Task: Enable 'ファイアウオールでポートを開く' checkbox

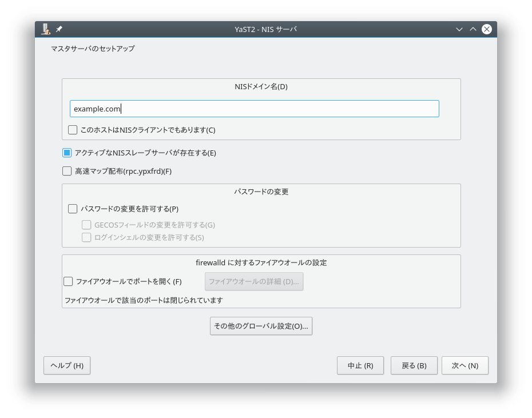Action: tap(68, 281)
